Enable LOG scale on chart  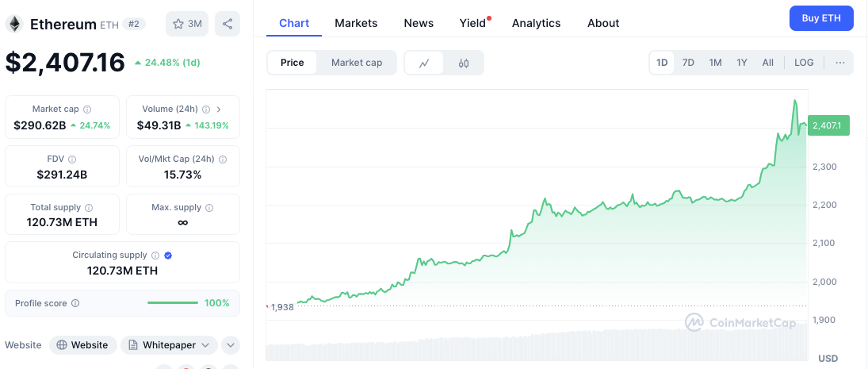(x=804, y=63)
